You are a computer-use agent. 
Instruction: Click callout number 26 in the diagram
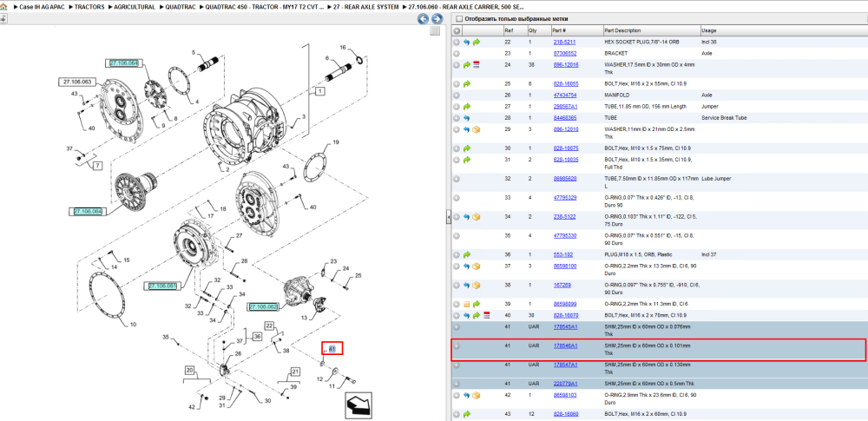(x=238, y=353)
